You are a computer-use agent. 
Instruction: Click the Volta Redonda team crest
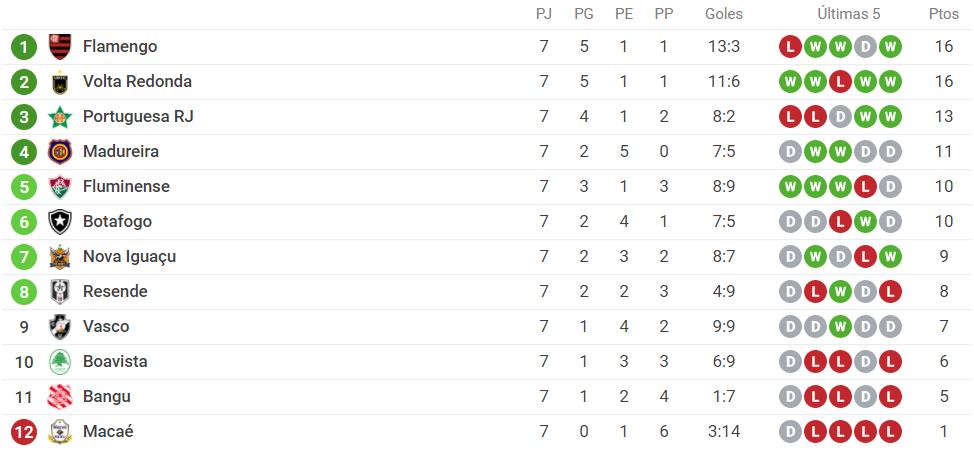point(60,81)
